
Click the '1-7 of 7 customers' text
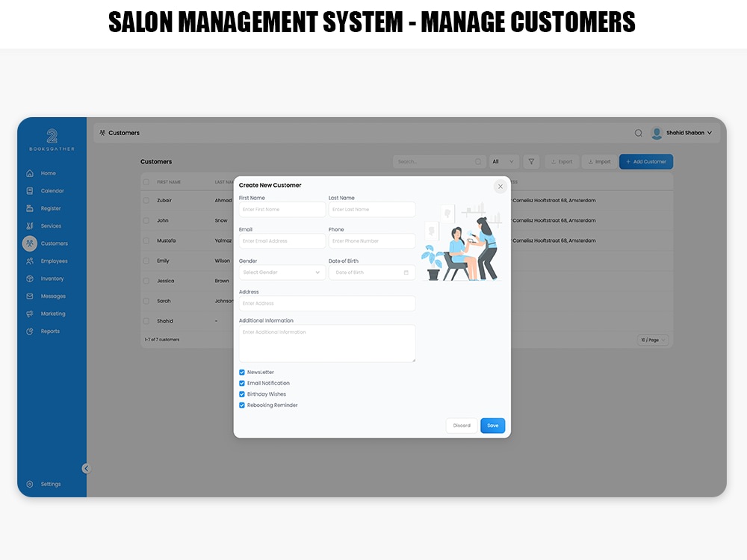tap(162, 340)
